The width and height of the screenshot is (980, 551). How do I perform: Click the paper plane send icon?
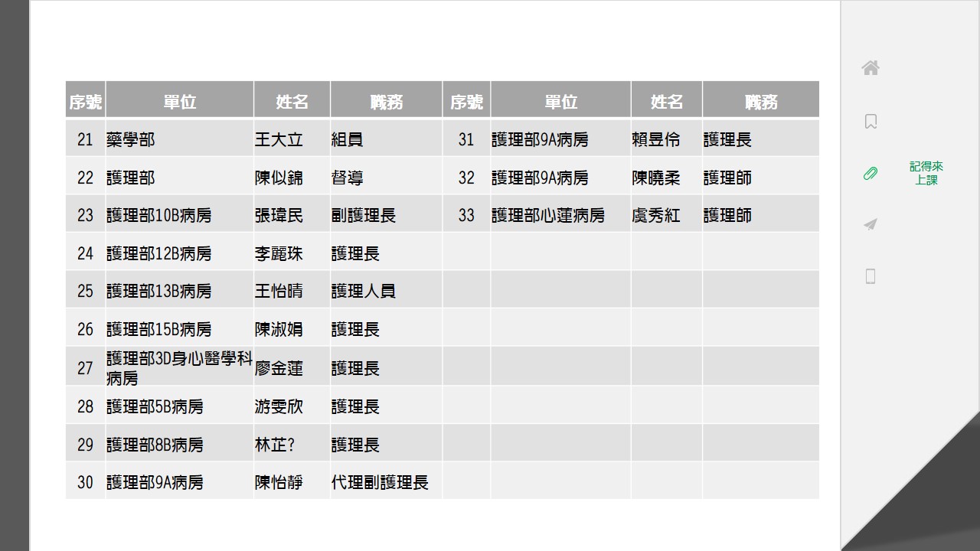point(871,224)
